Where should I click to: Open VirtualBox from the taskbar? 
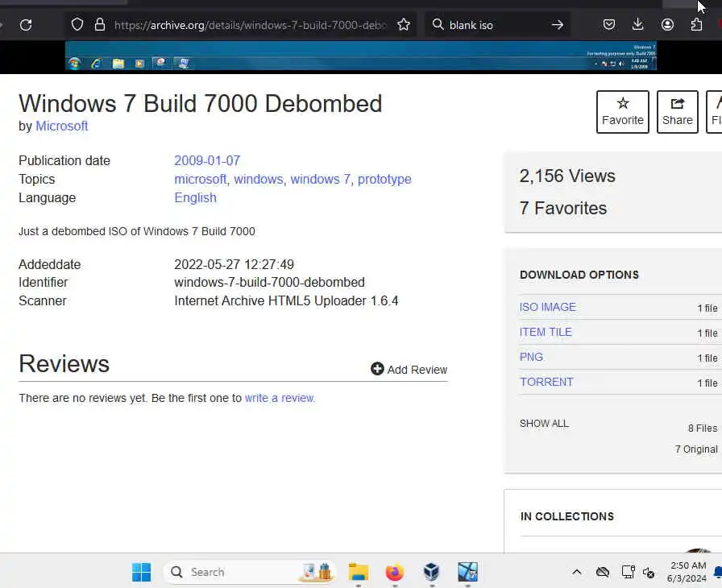click(x=431, y=572)
